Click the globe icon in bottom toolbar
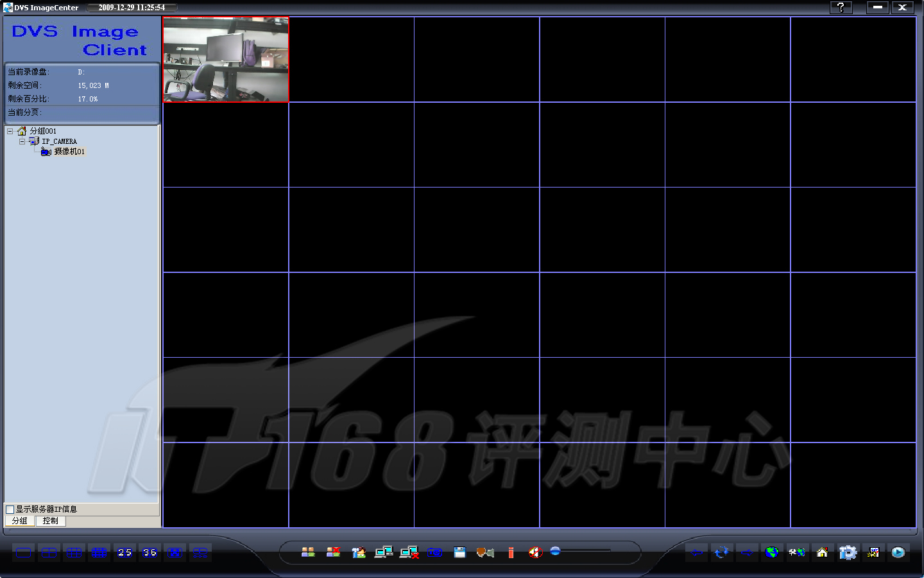This screenshot has height=578, width=924. tap(772, 552)
